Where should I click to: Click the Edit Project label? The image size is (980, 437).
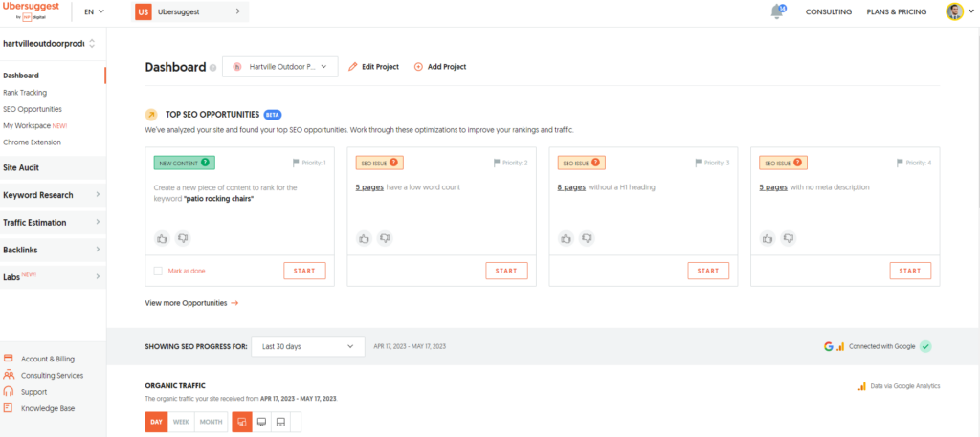pyautogui.click(x=381, y=67)
